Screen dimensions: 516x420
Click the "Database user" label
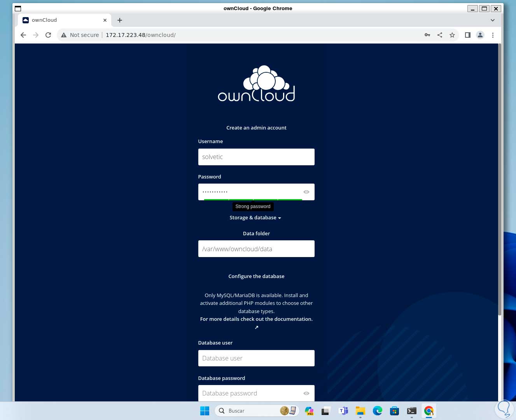[215, 343]
